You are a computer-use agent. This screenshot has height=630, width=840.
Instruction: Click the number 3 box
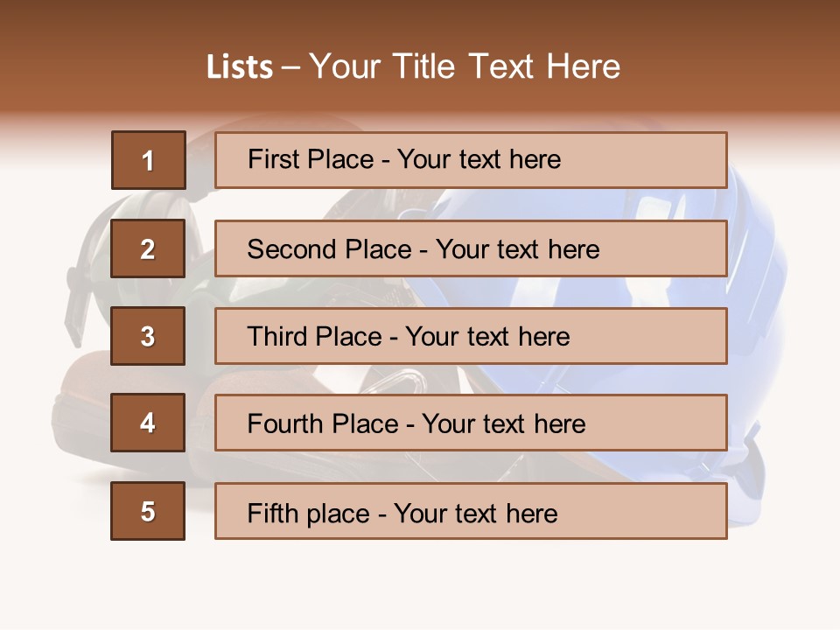148,336
